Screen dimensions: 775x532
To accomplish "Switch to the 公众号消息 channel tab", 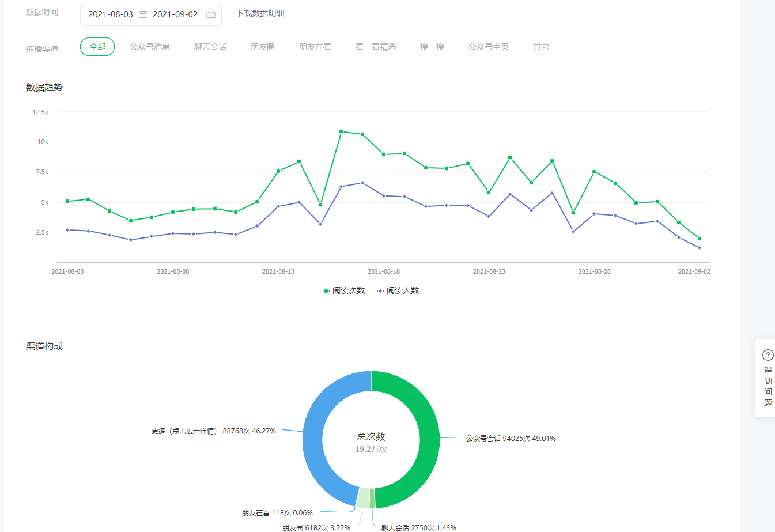I will [150, 47].
